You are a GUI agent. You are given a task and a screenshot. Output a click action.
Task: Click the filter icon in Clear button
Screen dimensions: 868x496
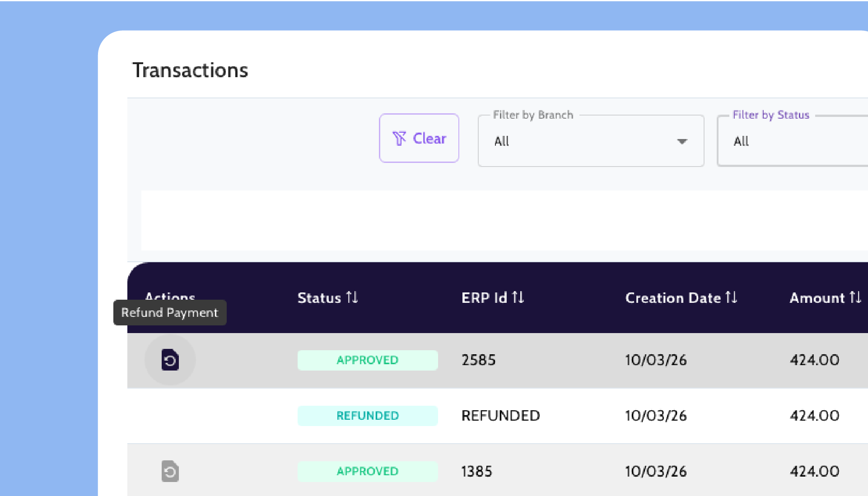(399, 139)
